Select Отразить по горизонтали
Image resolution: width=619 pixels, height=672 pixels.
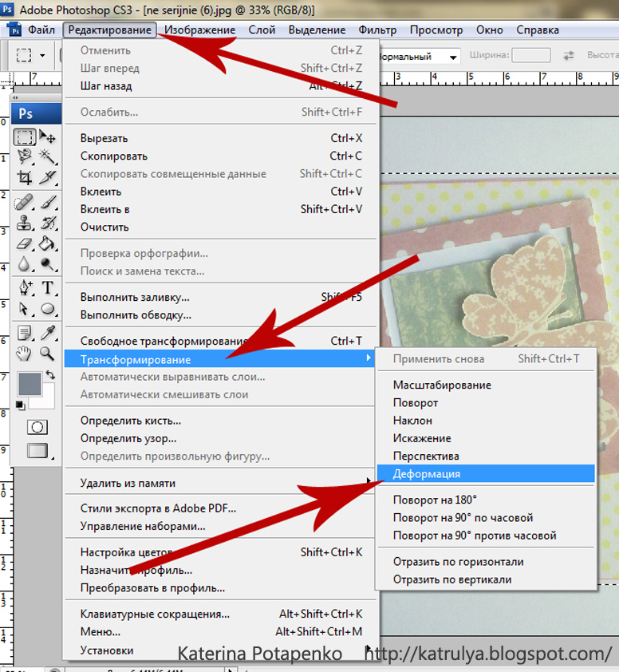[486, 561]
